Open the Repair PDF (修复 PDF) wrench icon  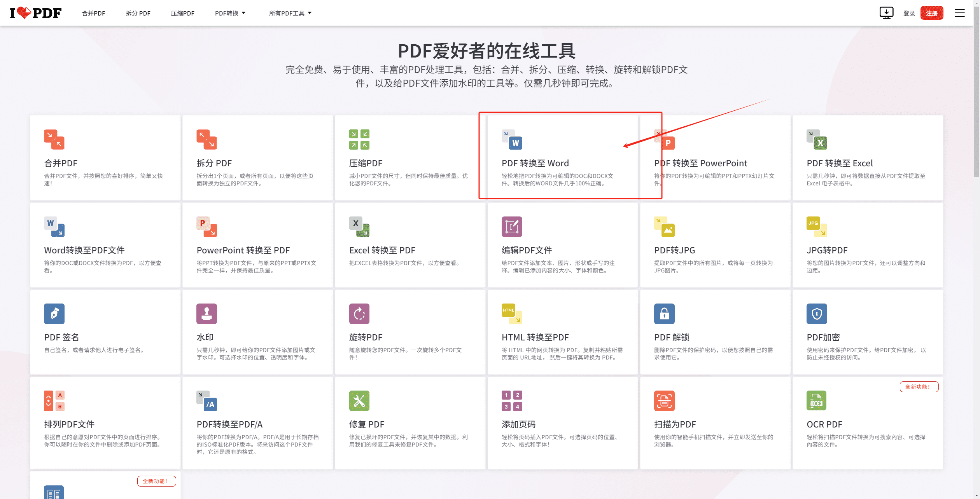(x=359, y=401)
